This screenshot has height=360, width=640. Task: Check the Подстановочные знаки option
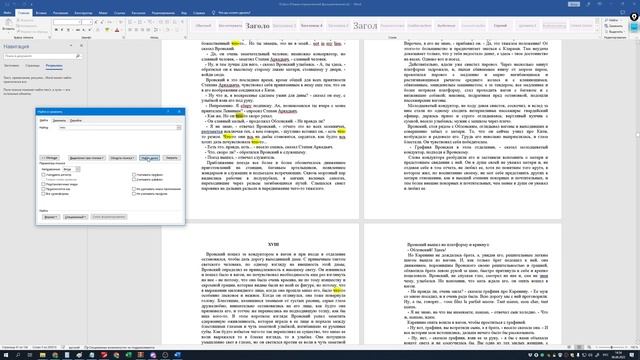click(44, 184)
